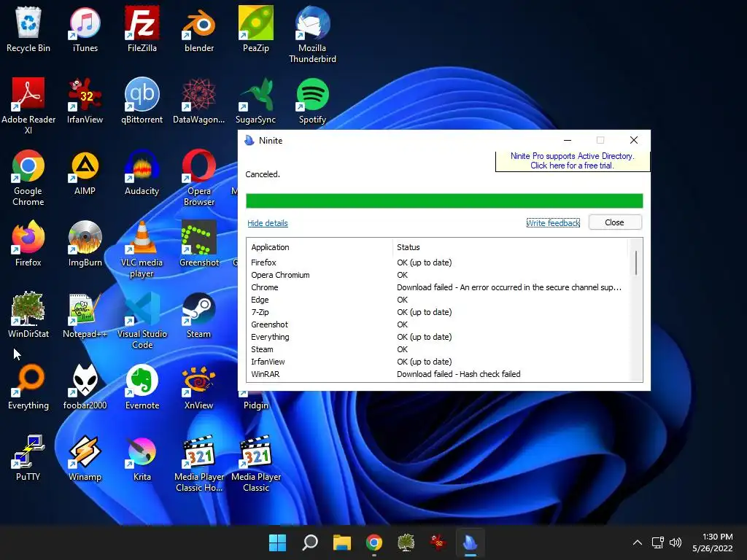Viewport: 747px width, 560px height.
Task: Click the Hide details link
Action: [267, 223]
